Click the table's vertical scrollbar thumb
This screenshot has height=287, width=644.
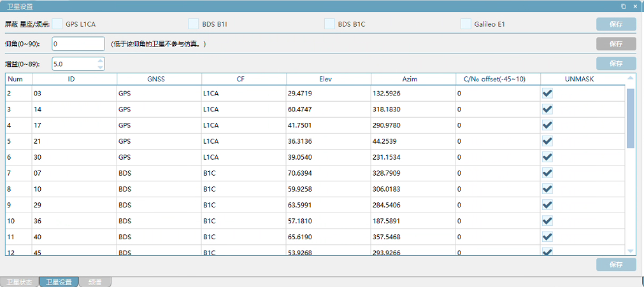tap(631, 118)
